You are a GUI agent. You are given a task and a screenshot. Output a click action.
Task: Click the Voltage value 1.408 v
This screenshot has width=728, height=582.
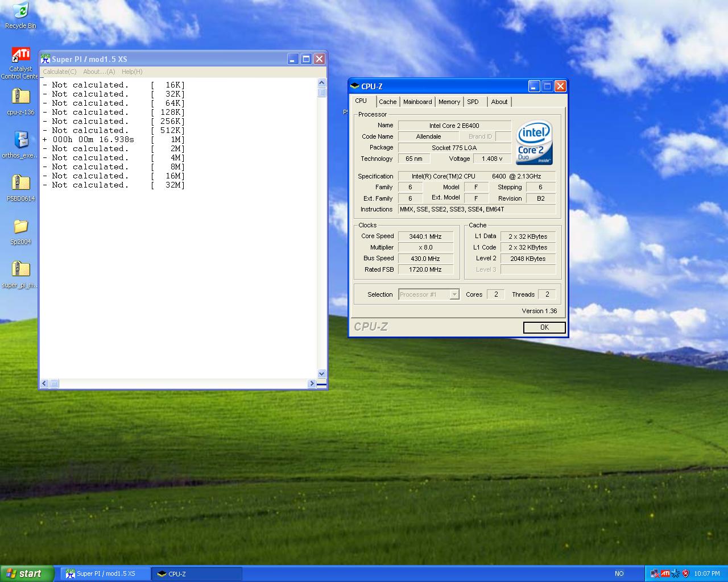[x=492, y=159]
